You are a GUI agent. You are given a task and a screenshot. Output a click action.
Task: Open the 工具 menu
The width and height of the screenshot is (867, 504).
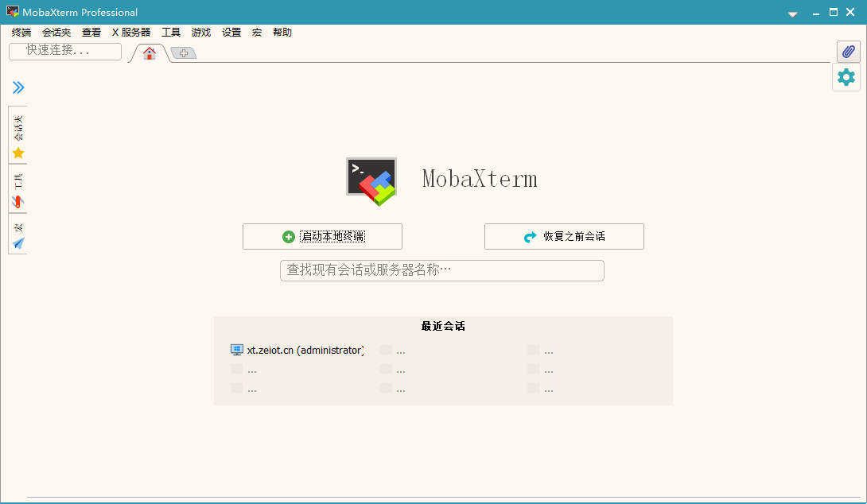[171, 33]
